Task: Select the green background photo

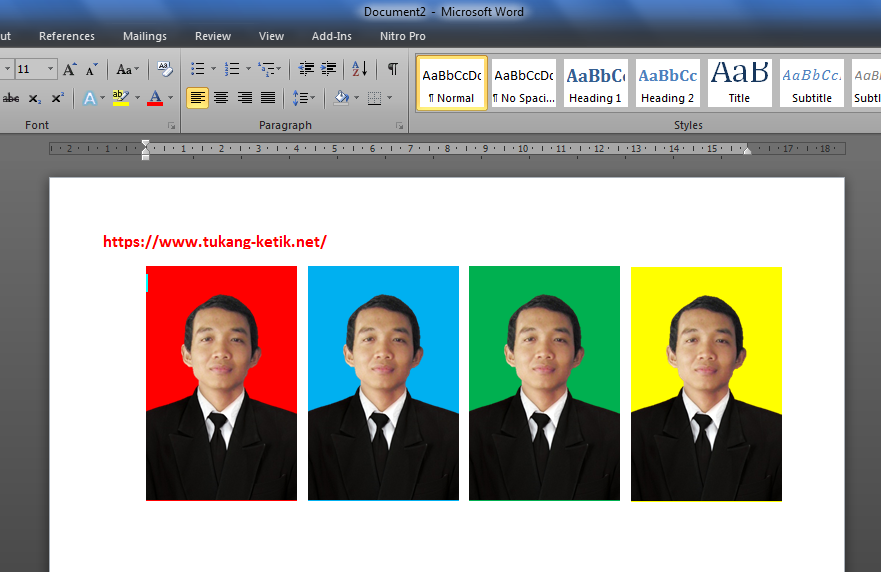Action: tap(544, 383)
